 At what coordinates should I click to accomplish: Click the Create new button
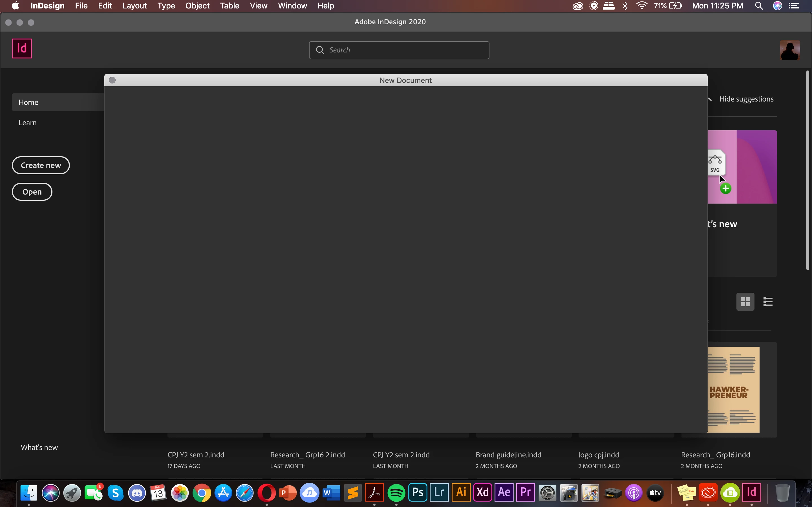point(41,165)
